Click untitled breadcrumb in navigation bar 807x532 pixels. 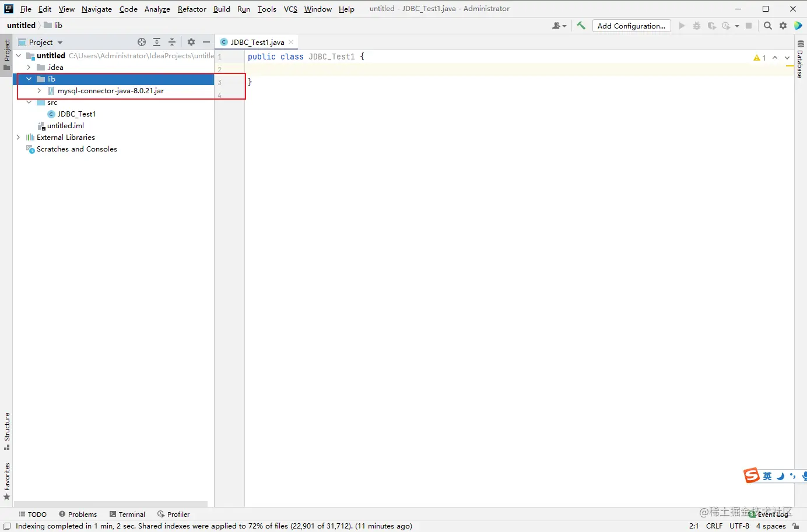click(x=21, y=26)
